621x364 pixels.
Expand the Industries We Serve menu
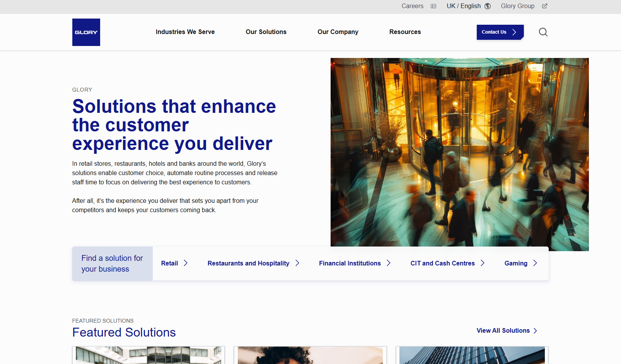185,32
